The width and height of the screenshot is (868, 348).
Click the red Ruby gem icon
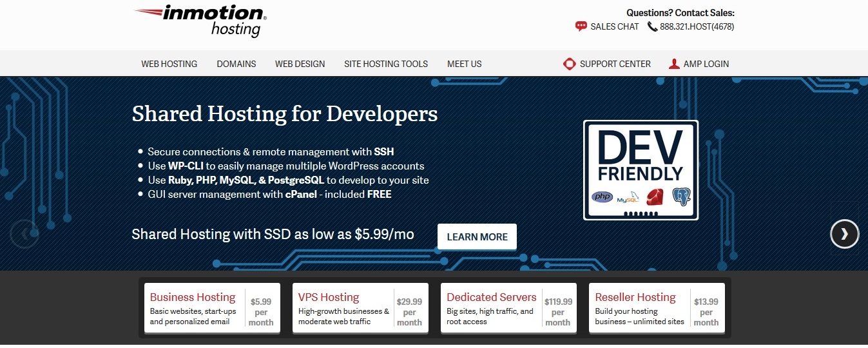(655, 197)
